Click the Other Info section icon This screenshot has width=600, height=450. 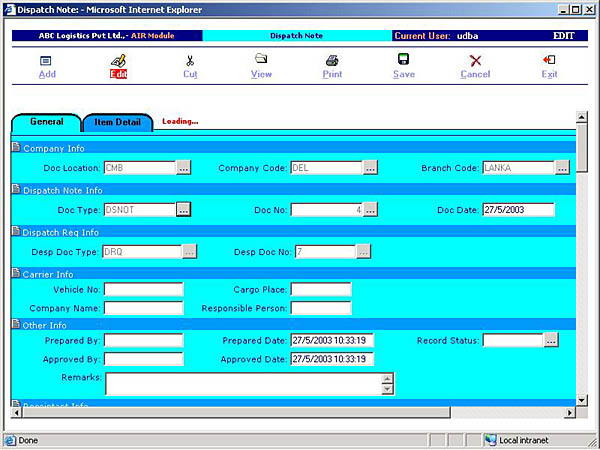pyautogui.click(x=16, y=324)
